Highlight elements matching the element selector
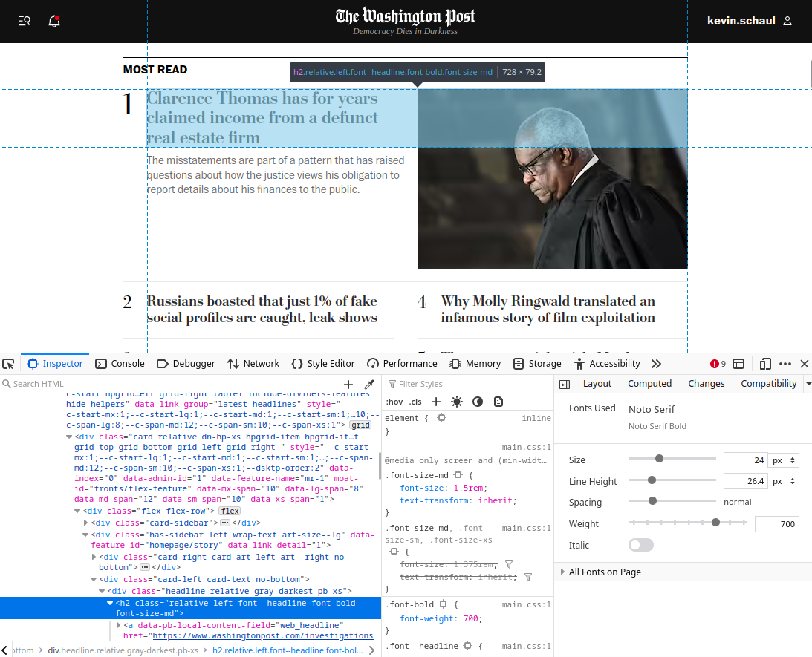Image resolution: width=812 pixels, height=657 pixels. click(x=441, y=417)
